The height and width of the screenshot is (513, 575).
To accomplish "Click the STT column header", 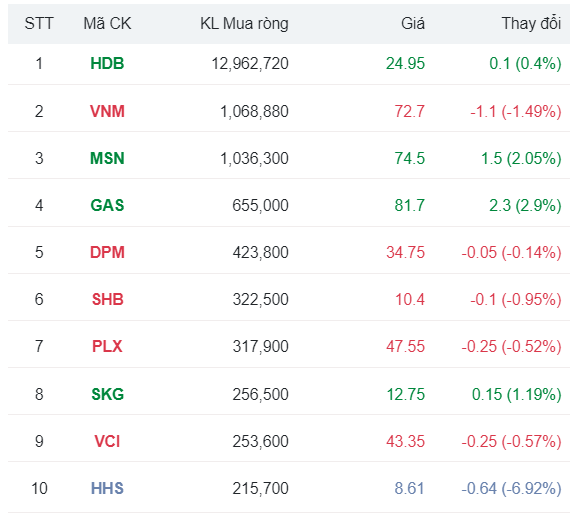I will pyautogui.click(x=39, y=23).
